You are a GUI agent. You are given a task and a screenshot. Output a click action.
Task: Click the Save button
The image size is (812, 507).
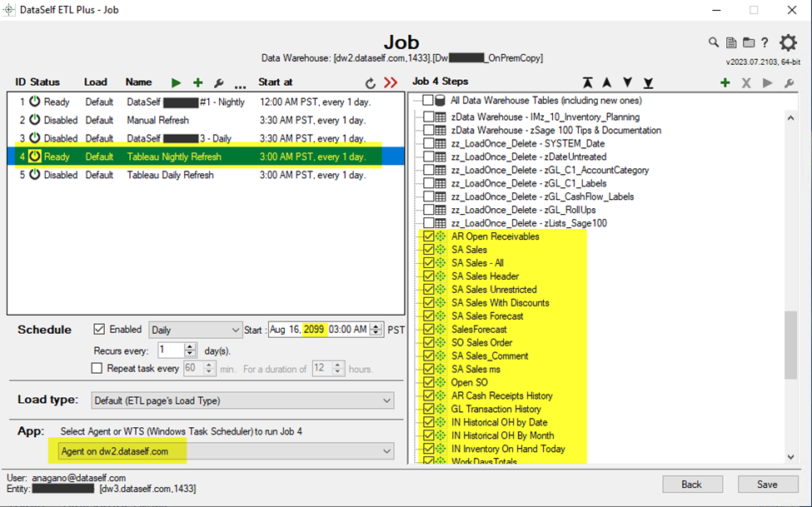766,485
